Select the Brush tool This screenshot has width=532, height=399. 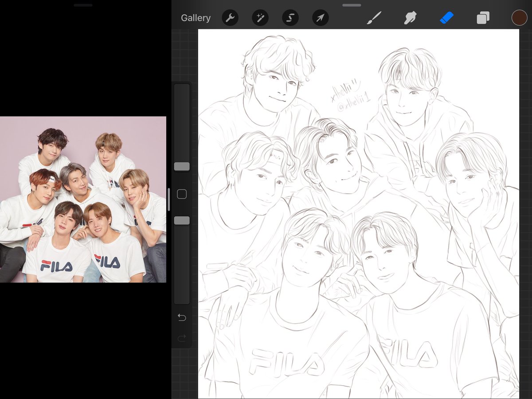(x=375, y=18)
